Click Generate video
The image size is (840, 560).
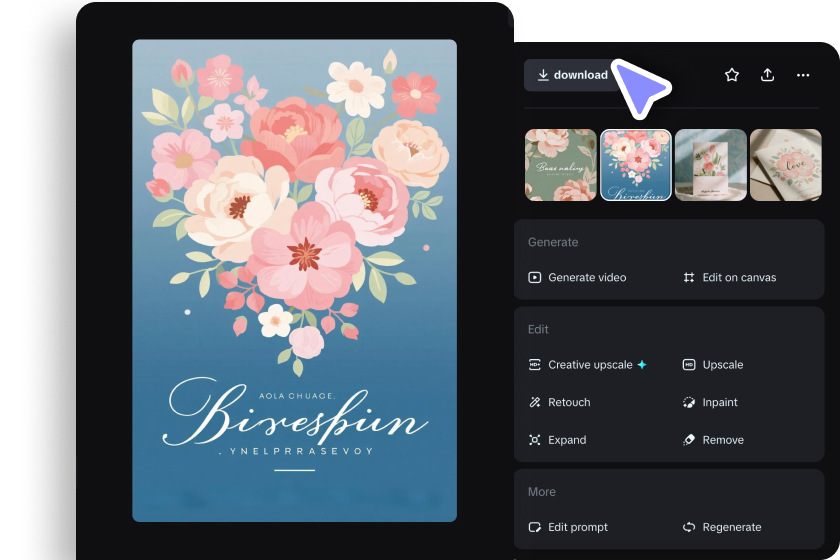pos(577,278)
